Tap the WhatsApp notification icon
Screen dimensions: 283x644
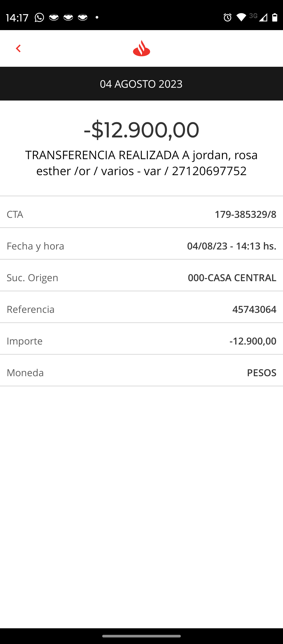click(x=39, y=18)
